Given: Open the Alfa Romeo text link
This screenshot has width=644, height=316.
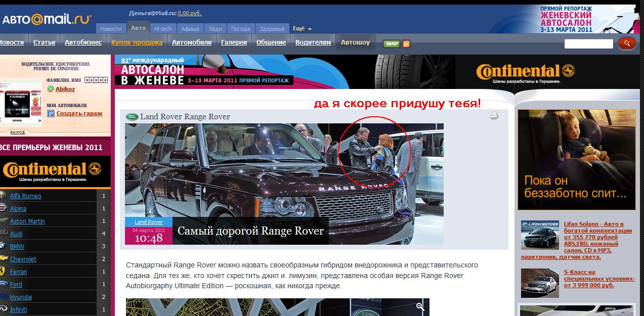Looking at the screenshot, I should click(x=26, y=196).
